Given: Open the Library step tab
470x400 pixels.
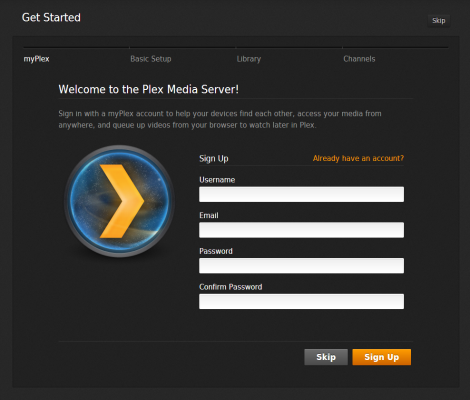Looking at the screenshot, I should 249,59.
